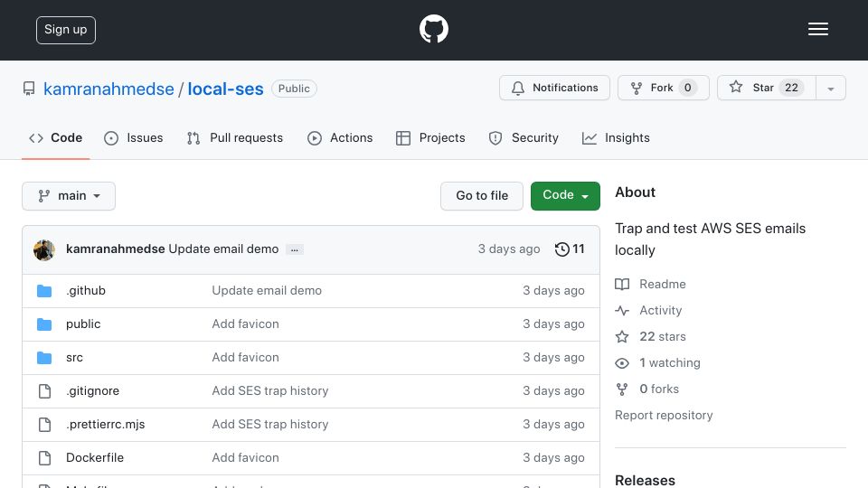868x488 pixels.
Task: Switch to the Issues tab
Action: click(x=134, y=137)
